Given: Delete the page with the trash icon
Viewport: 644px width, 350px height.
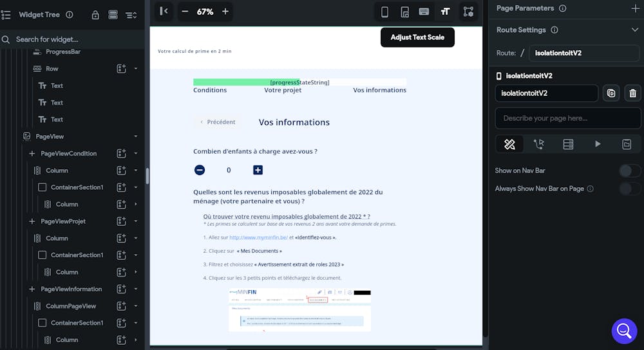Looking at the screenshot, I should [x=632, y=93].
